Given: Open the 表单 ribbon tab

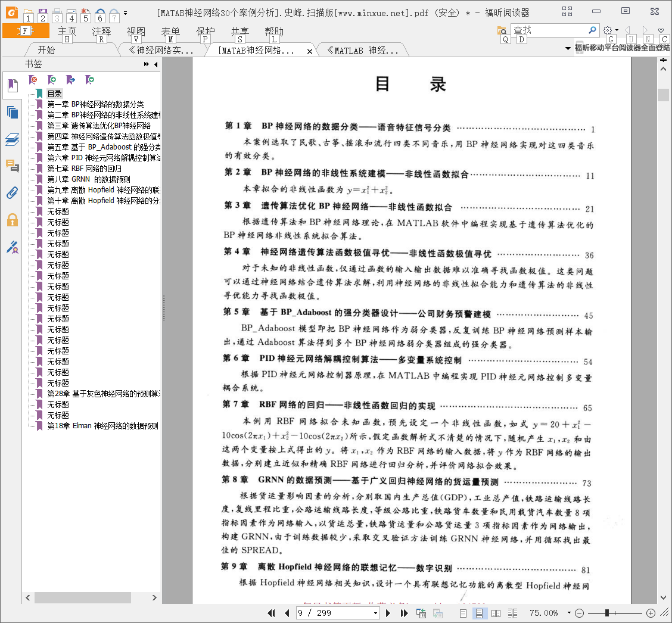Looking at the screenshot, I should 170,32.
